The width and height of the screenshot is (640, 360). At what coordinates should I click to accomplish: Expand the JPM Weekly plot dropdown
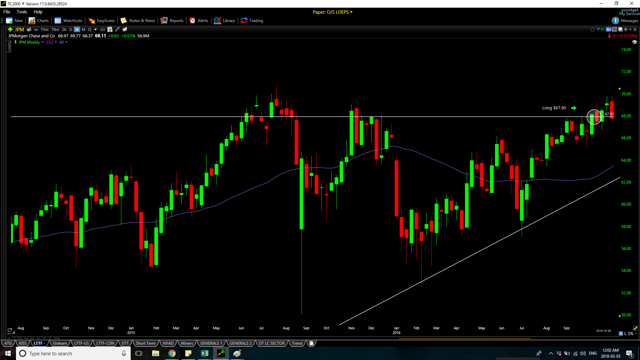pyautogui.click(x=42, y=42)
